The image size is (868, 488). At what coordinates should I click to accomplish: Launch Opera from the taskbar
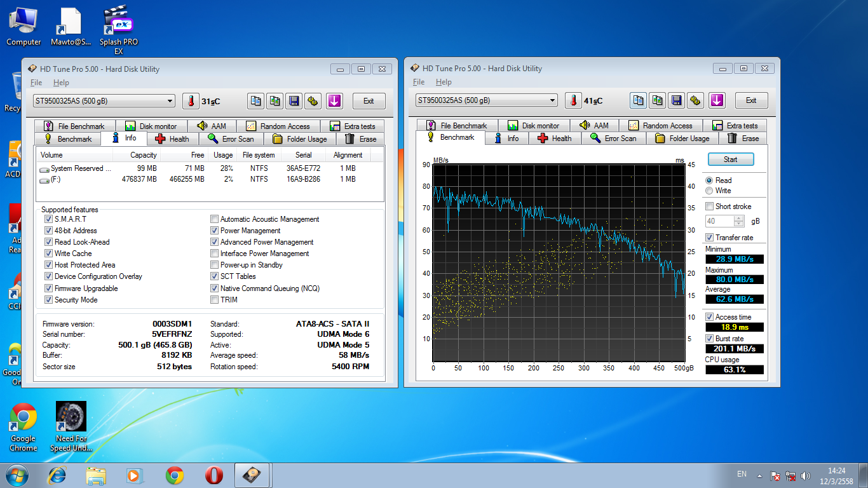pyautogui.click(x=214, y=475)
